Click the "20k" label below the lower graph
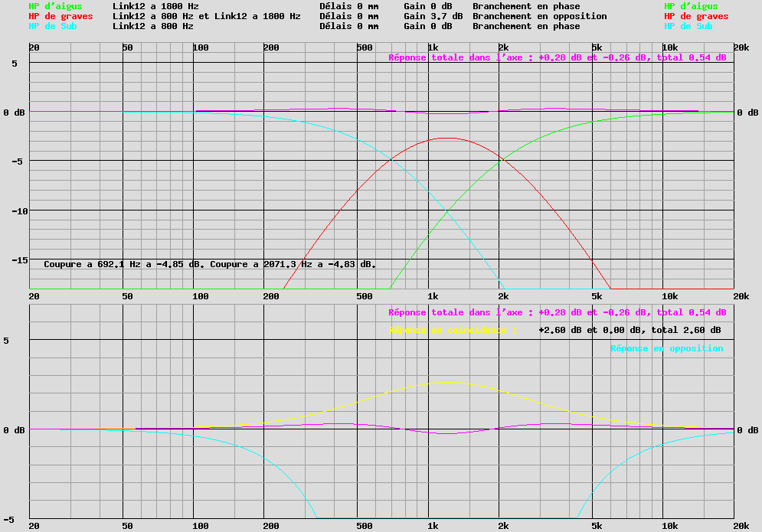The width and height of the screenshot is (762, 532). pyautogui.click(x=741, y=526)
